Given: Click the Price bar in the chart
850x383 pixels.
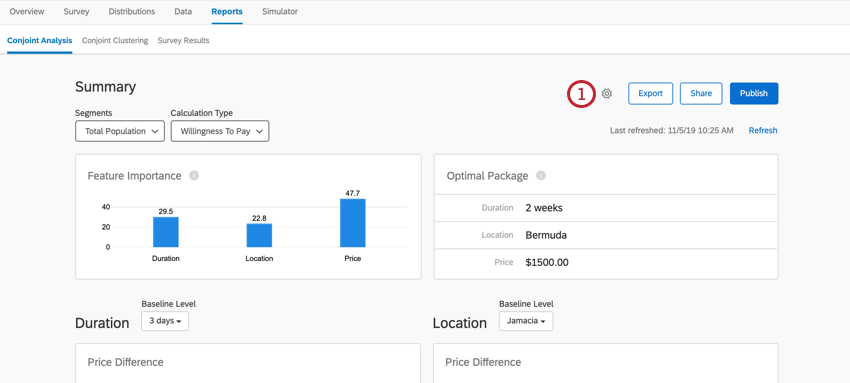Looking at the screenshot, I should tap(353, 223).
